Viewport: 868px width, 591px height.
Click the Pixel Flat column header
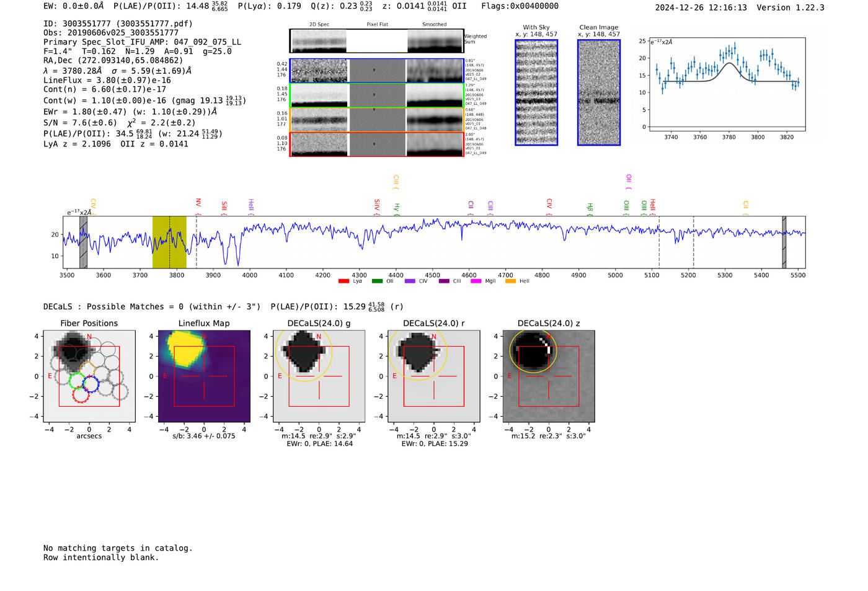tap(377, 25)
